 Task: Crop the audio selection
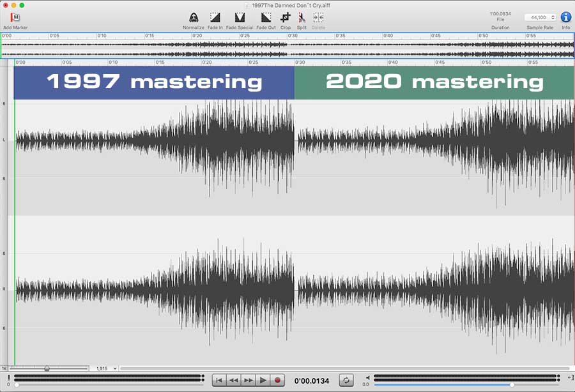pos(285,18)
